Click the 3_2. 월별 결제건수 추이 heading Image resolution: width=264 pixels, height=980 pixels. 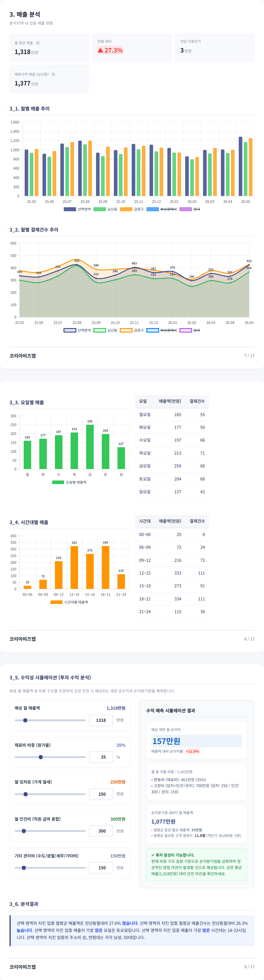pos(34,230)
